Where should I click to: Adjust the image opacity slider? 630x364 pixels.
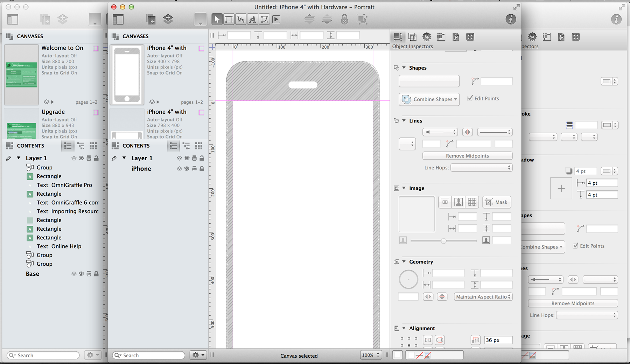[x=443, y=241]
